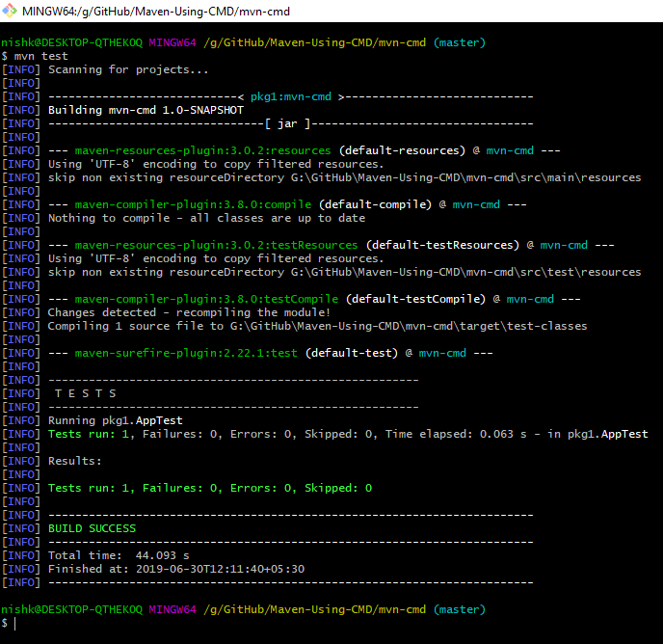This screenshot has width=663, height=644.
Task: Click the 'T E S T S' heading
Action: click(86, 394)
